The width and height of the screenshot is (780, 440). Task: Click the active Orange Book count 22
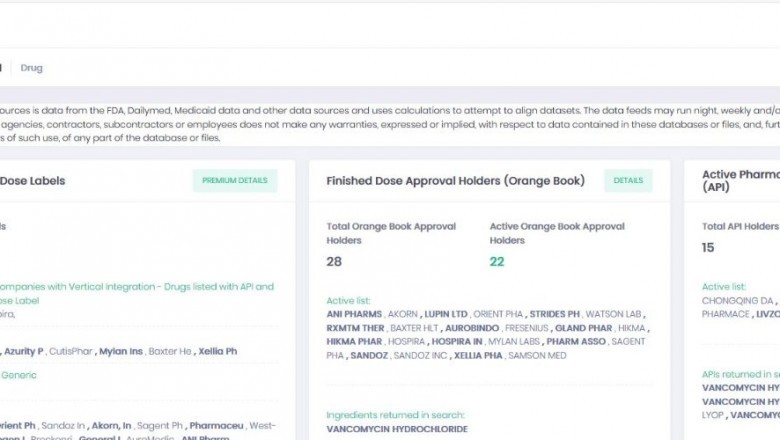coord(497,262)
